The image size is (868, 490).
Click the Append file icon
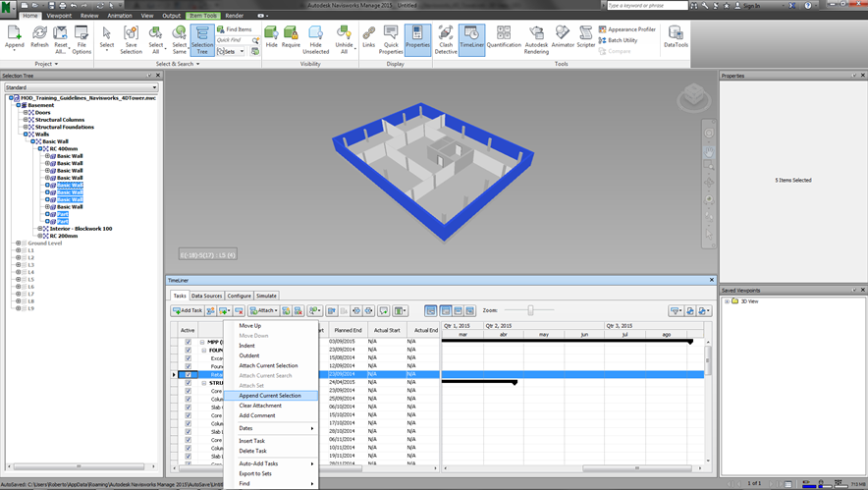[x=15, y=38]
